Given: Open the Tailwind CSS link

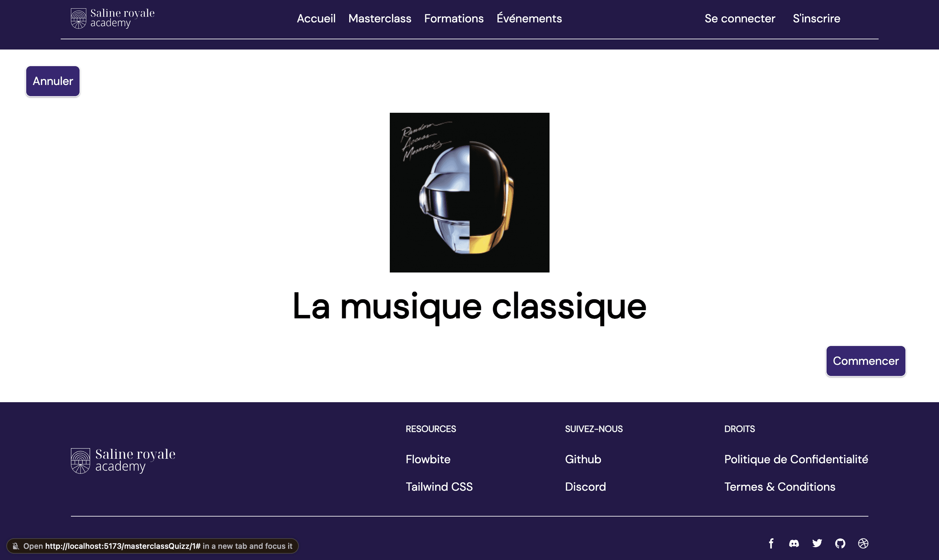Looking at the screenshot, I should coord(439,487).
